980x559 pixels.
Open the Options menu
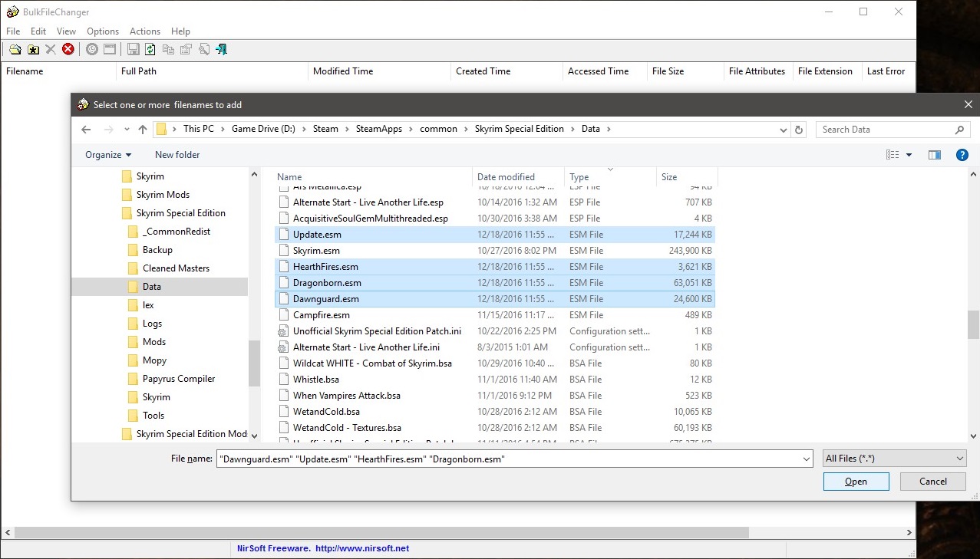[x=103, y=31]
